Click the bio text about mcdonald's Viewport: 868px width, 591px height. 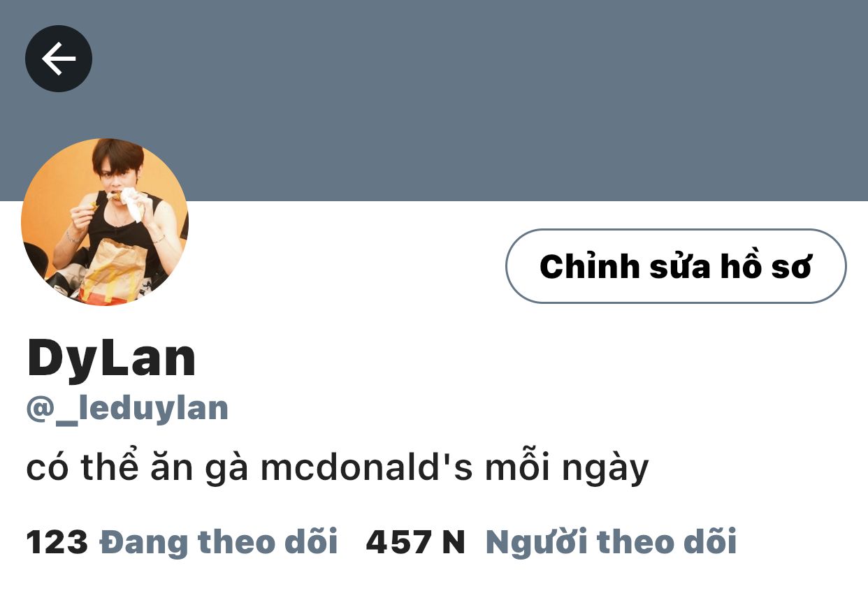pyautogui.click(x=338, y=469)
